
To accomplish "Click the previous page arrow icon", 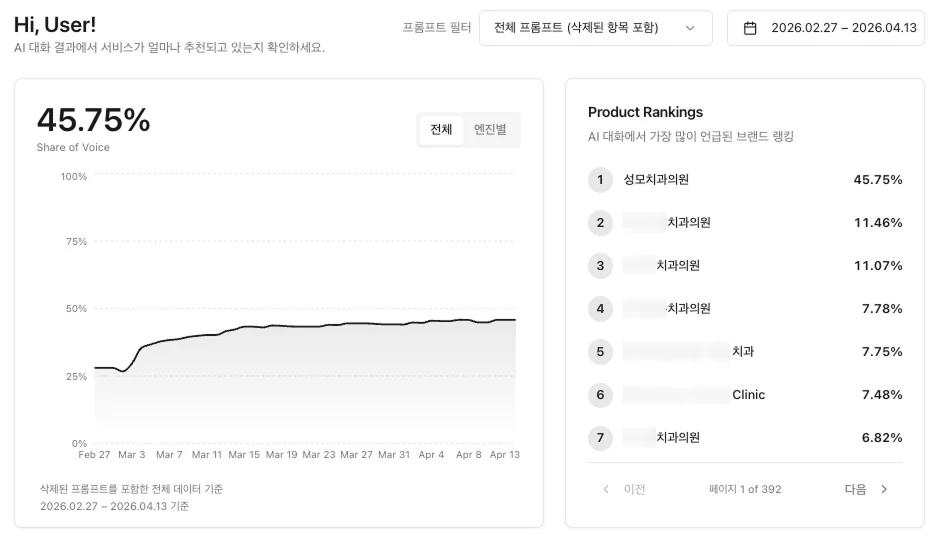I will tap(606, 489).
